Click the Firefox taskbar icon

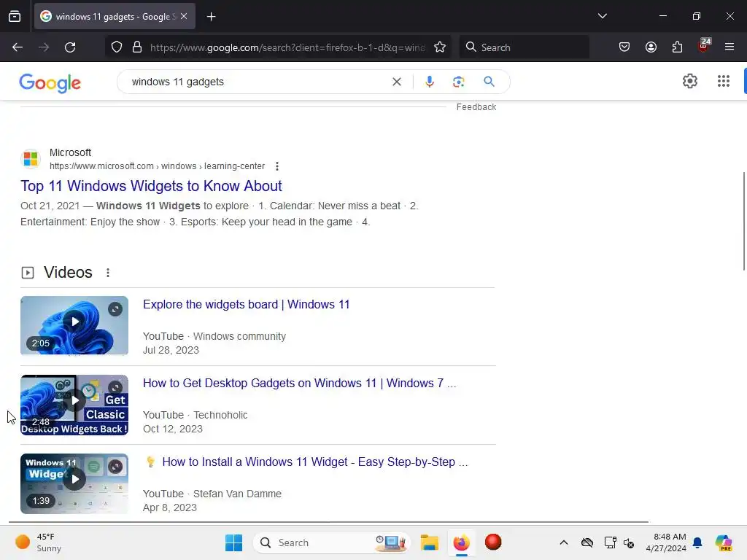pos(461,542)
